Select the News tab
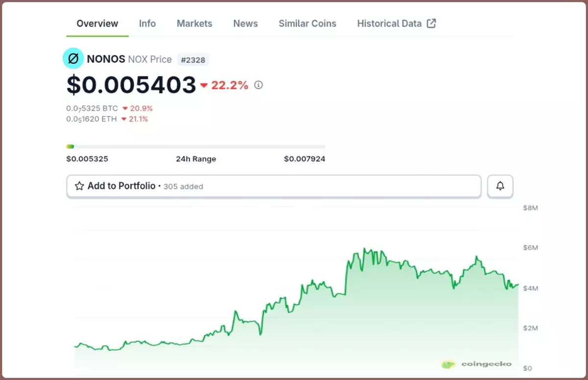The width and height of the screenshot is (588, 380). [245, 24]
